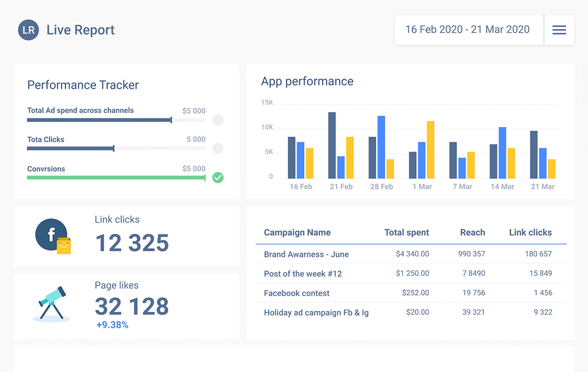
Task: Click the Facebook shopping icon
Action: pos(53,236)
